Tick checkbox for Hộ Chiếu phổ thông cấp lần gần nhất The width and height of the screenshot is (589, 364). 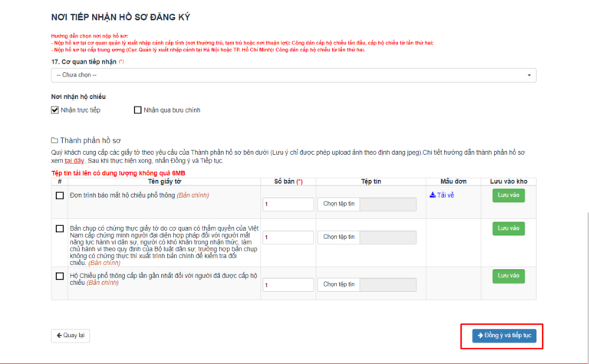(60, 276)
